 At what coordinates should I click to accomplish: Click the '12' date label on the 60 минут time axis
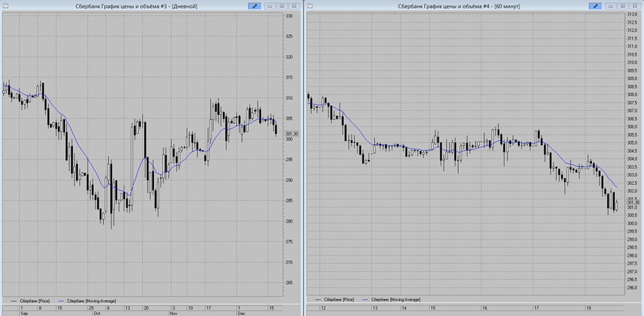point(324,308)
